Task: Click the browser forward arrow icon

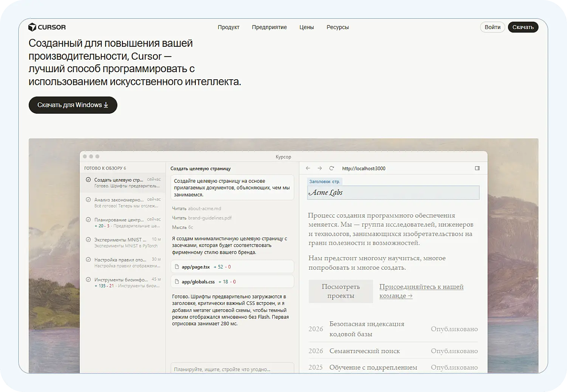Action: click(x=320, y=168)
